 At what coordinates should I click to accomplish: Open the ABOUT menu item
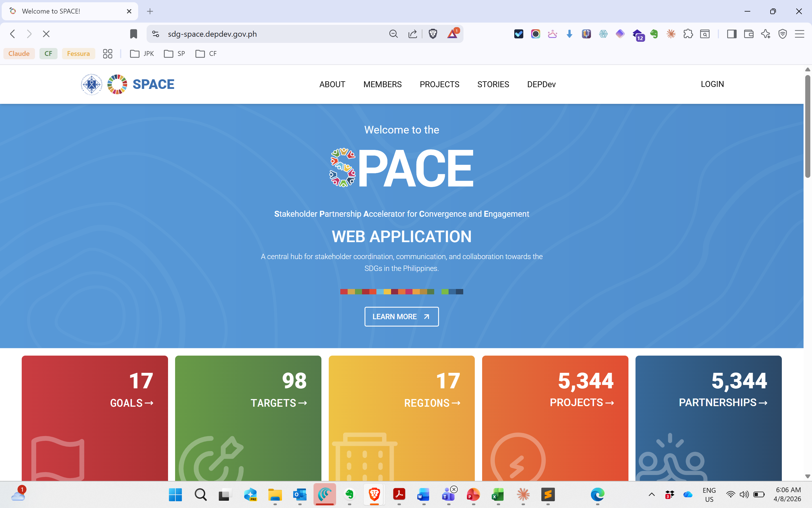(x=332, y=84)
